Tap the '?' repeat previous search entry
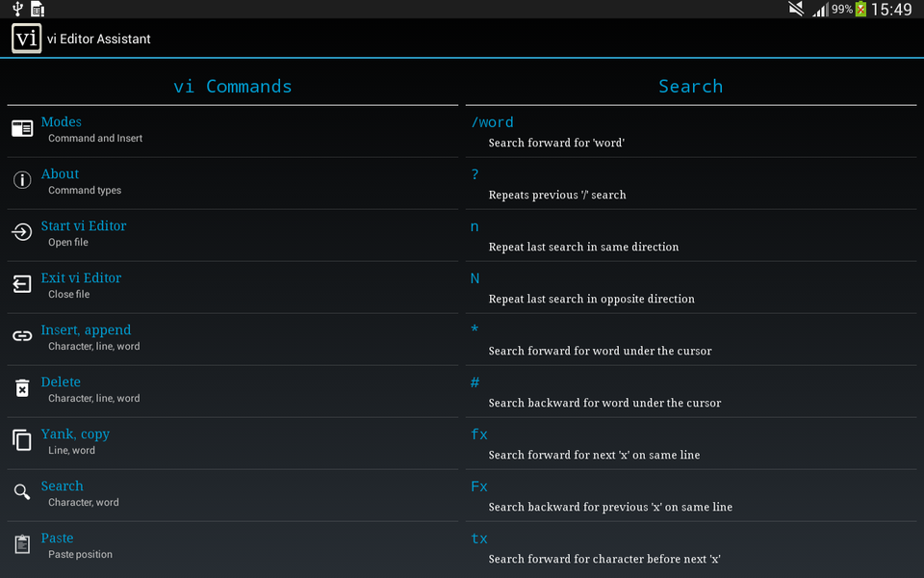Viewport: 924px width, 578px height. (691, 183)
